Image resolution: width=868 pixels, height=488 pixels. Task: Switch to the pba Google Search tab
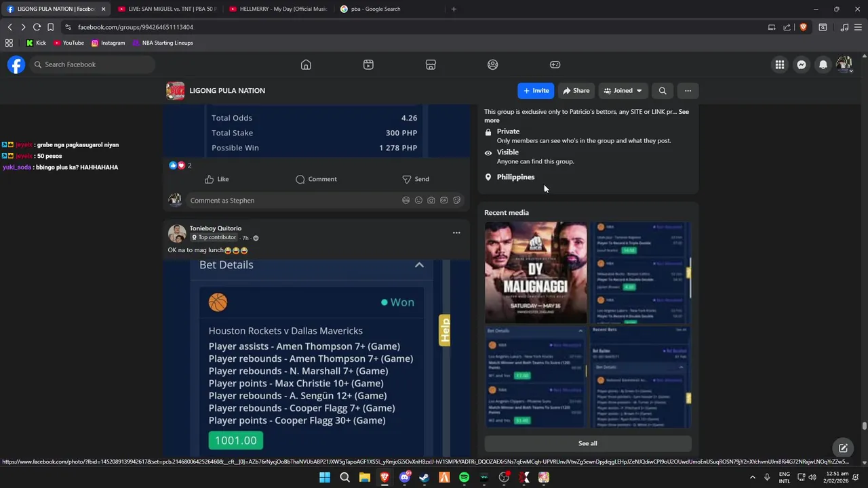[x=389, y=9]
